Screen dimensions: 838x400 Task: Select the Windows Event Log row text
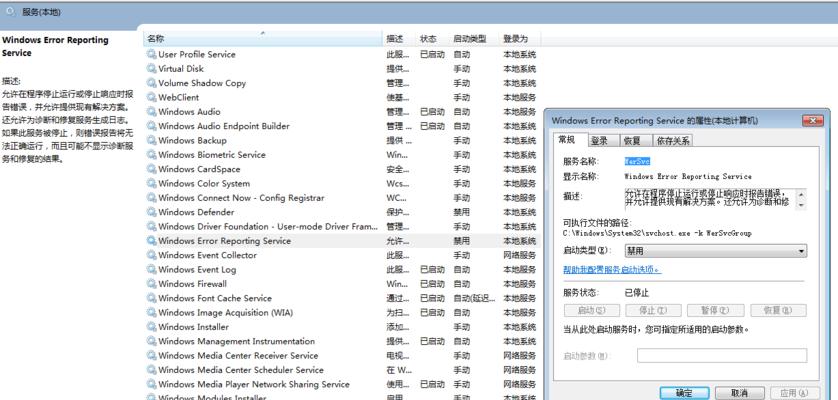click(x=197, y=270)
